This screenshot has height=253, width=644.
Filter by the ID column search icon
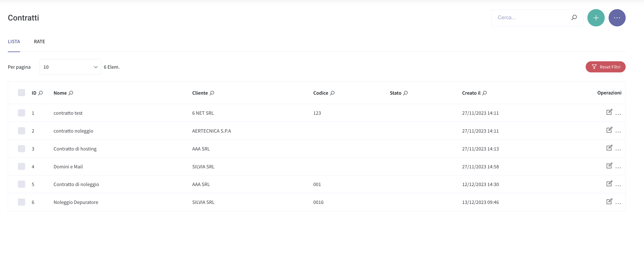40,93
